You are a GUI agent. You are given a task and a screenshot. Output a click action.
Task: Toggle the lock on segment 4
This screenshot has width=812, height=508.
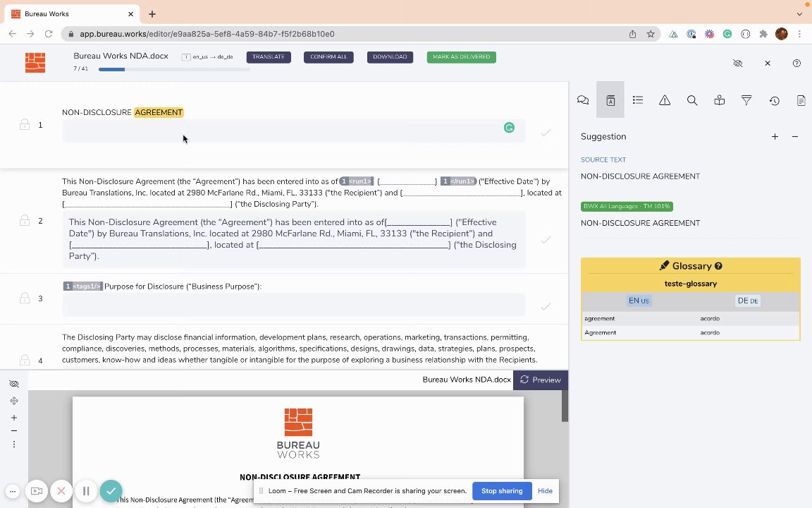click(x=25, y=360)
